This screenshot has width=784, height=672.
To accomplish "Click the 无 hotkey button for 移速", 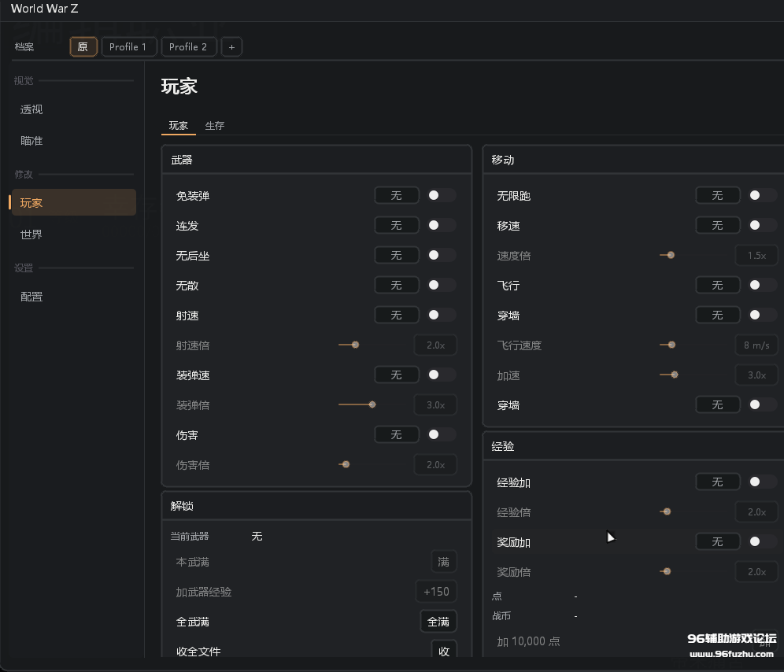I will (718, 226).
